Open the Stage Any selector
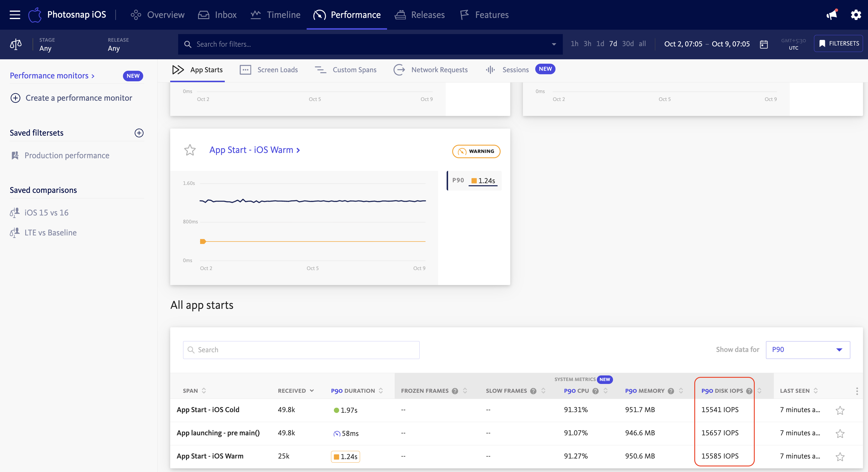This screenshot has width=868, height=472. (x=47, y=44)
